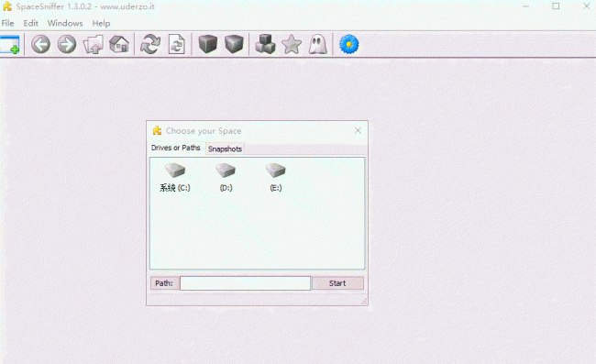The height and width of the screenshot is (364, 596).
Task: Click the SpaceSniffer title bar app icon
Action: (6, 6)
